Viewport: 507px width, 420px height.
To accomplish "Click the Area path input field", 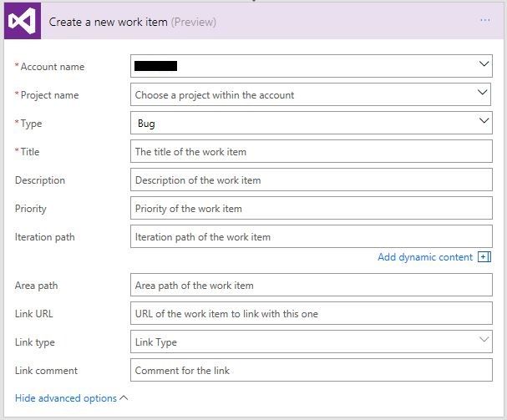I will [312, 285].
